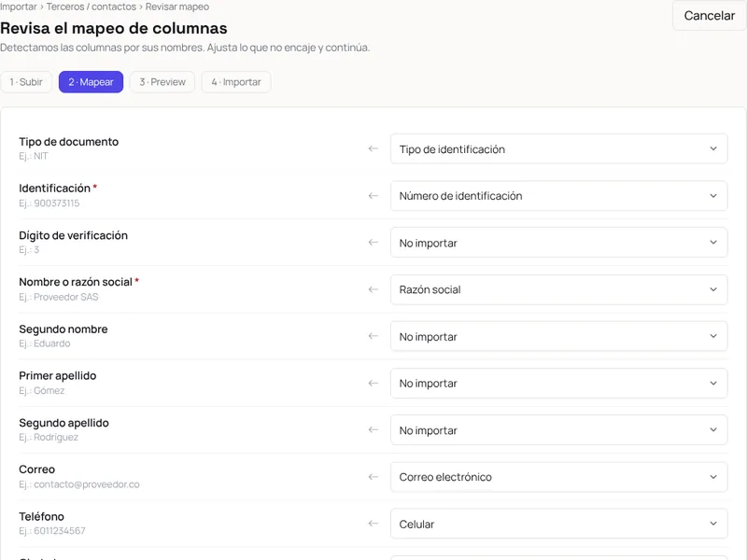Click Terceros / contactos breadcrumb link
This screenshot has height=560, width=747.
point(91,7)
